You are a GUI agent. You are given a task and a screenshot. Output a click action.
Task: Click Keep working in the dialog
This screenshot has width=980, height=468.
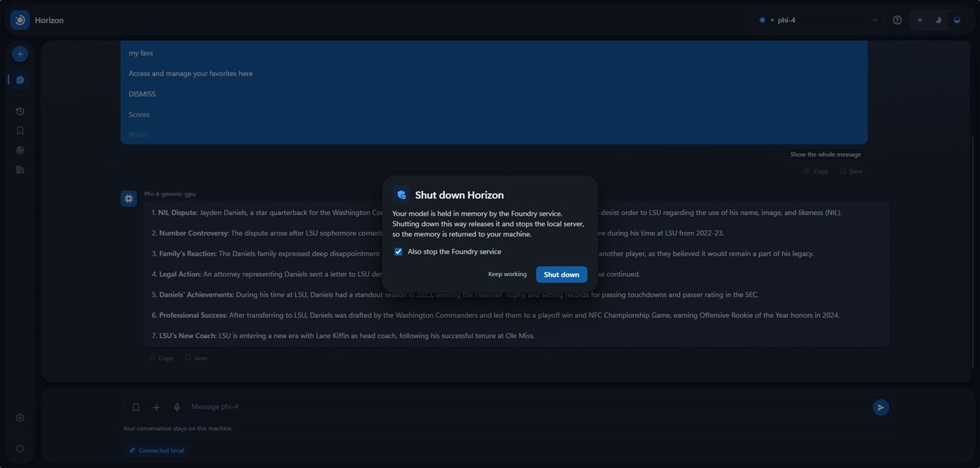[507, 274]
